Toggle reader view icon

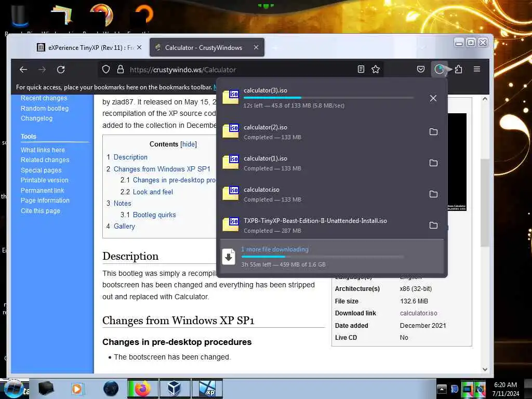[x=361, y=69]
